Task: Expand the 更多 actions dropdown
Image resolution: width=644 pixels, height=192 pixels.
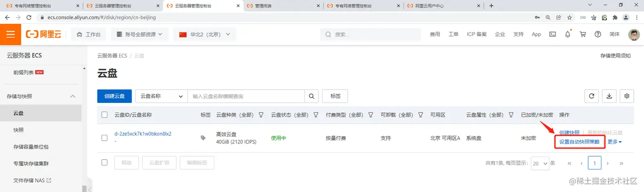Action: point(615,142)
